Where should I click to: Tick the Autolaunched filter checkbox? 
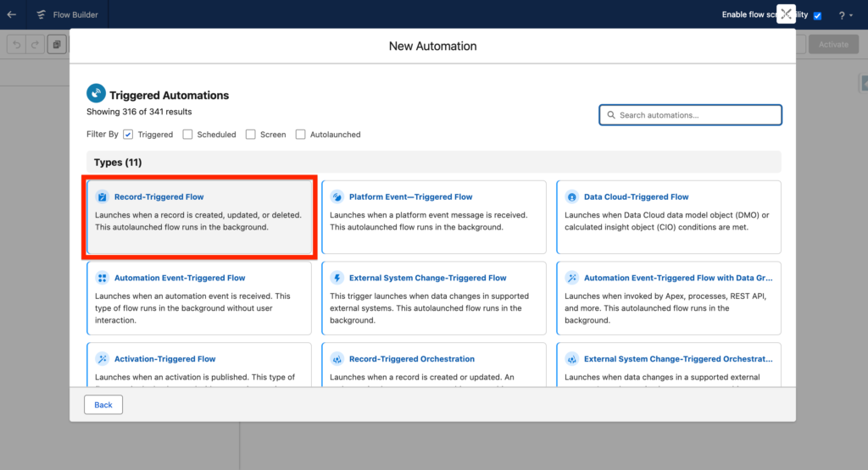tap(301, 134)
